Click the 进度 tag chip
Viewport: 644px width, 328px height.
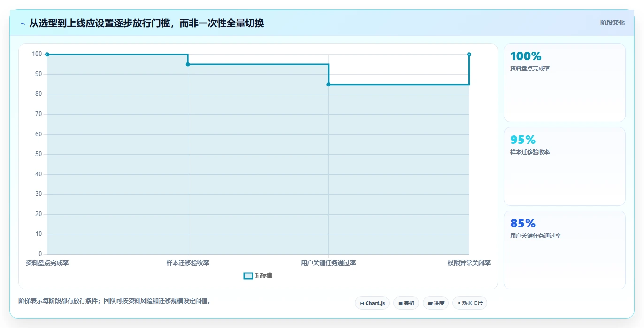click(436, 303)
